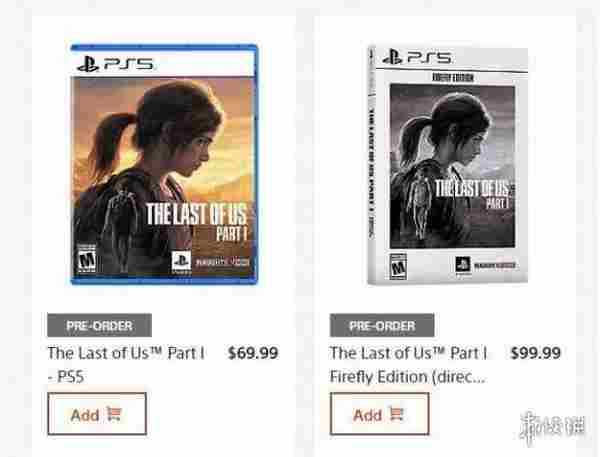Add the Firefly Edition to cart
Viewport: 600px width, 457px height.
[379, 414]
